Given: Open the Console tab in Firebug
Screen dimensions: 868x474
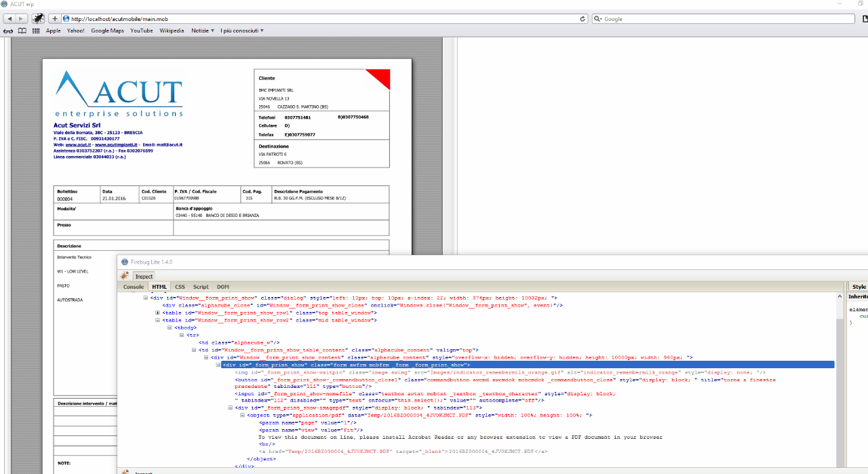Looking at the screenshot, I should pyautogui.click(x=133, y=287).
